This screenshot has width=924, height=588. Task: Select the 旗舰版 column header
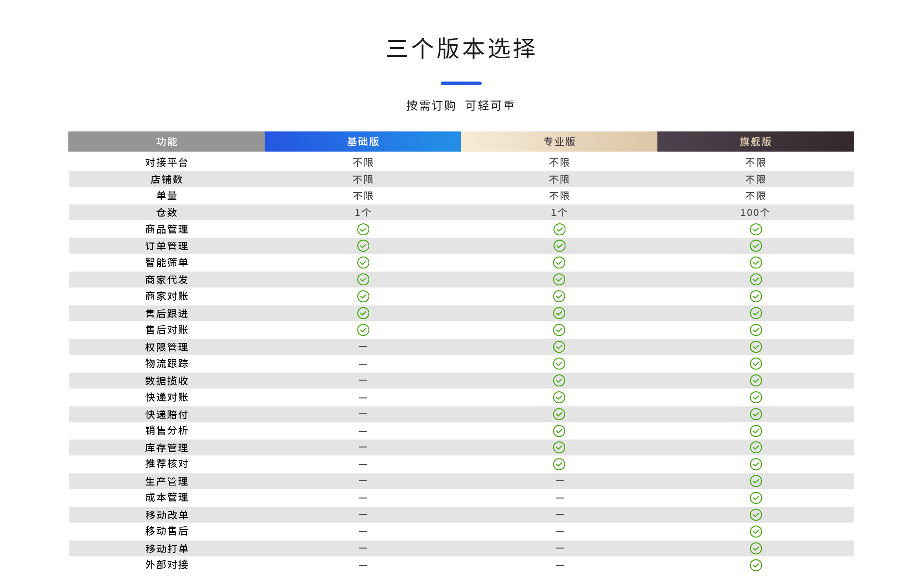point(755,141)
